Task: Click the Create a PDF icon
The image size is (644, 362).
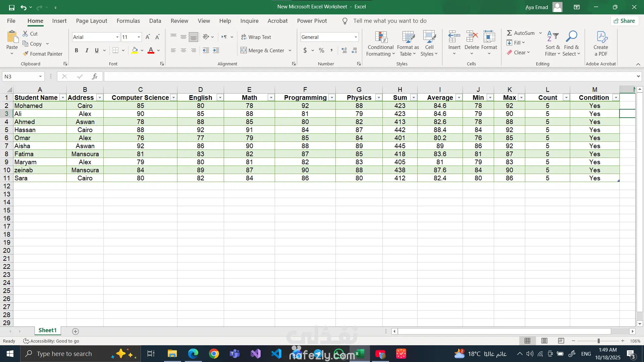Action: (x=601, y=38)
